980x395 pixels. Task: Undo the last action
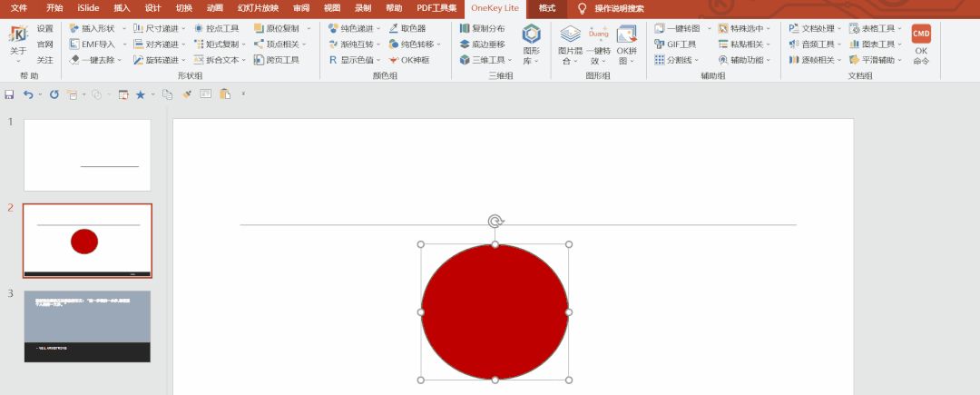[x=28, y=94]
